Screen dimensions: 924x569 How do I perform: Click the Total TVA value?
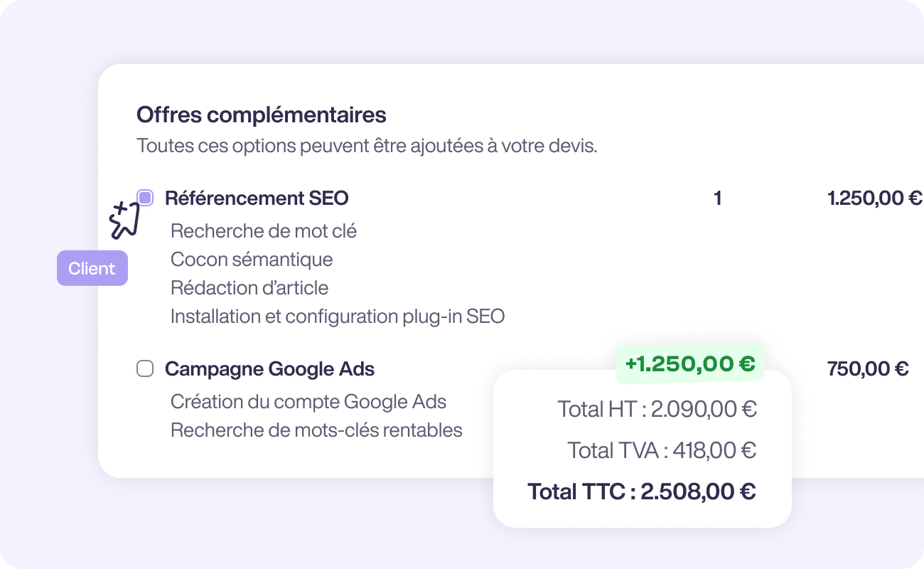662,450
